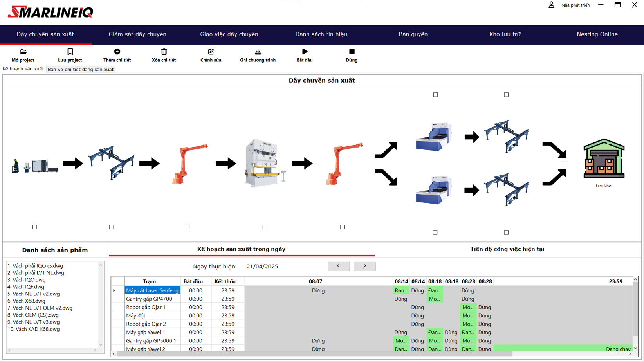Screen dimensions: 644x362
Task: Go to next day with right chevron
Action: tap(364, 266)
